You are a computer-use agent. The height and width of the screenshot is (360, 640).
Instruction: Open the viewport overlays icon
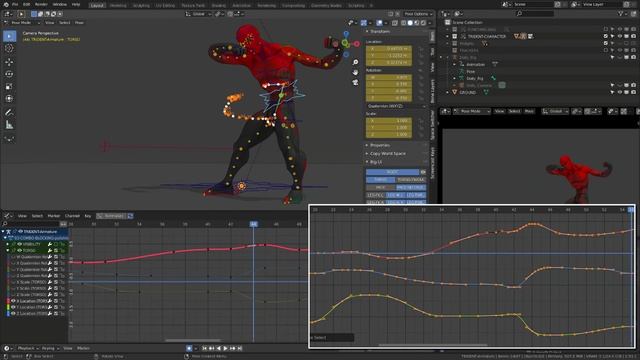click(380, 23)
